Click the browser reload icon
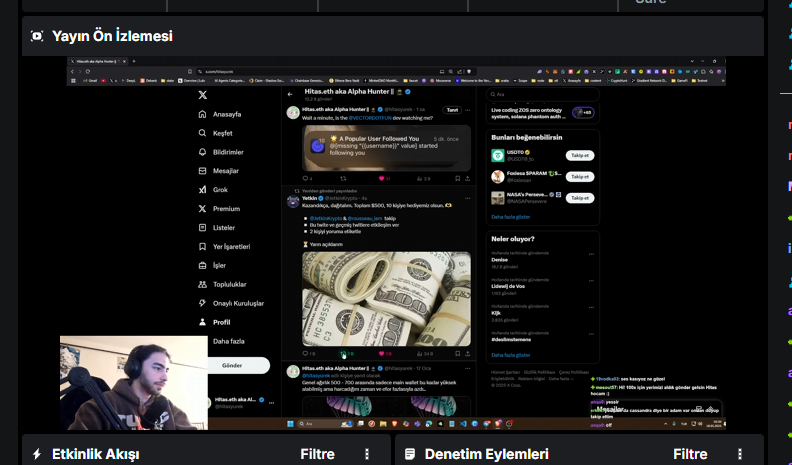792x465 pixels. point(88,72)
